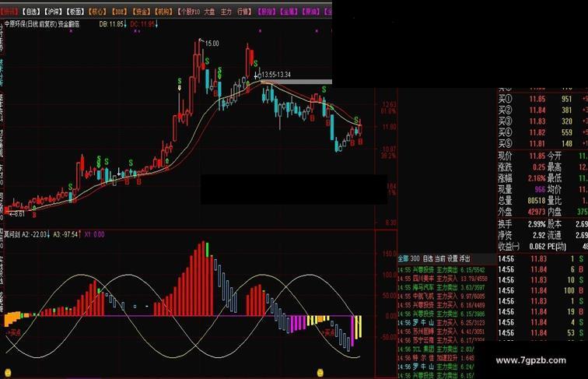Select the trade row with volume 100 B
The height and width of the screenshot is (379, 588).
[x=543, y=290]
